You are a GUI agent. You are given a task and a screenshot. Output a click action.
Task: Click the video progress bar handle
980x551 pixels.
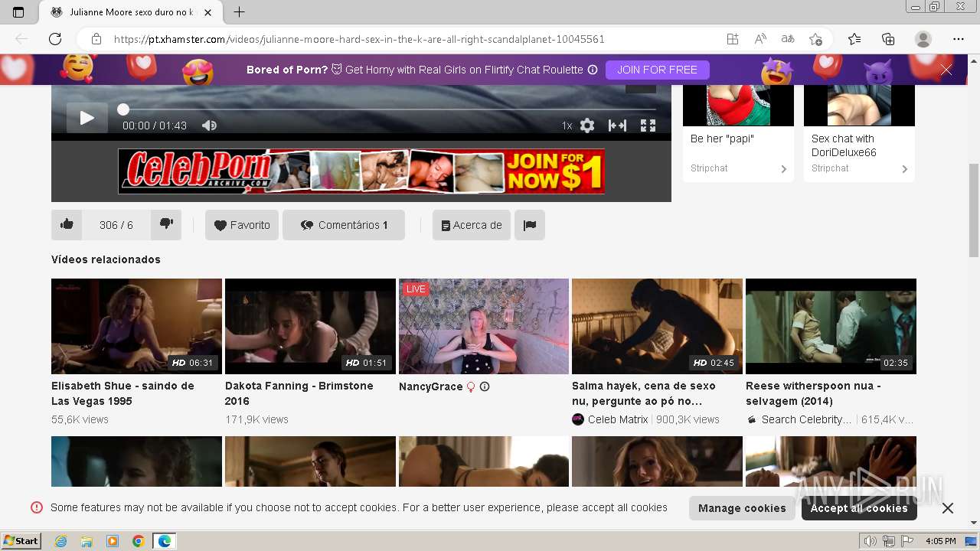pyautogui.click(x=122, y=109)
